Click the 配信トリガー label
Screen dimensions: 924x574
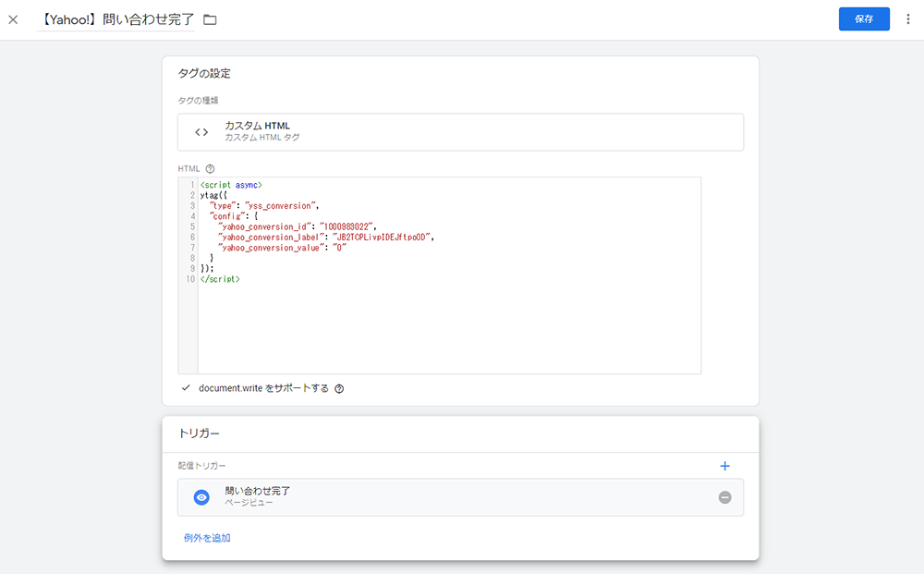tap(201, 466)
